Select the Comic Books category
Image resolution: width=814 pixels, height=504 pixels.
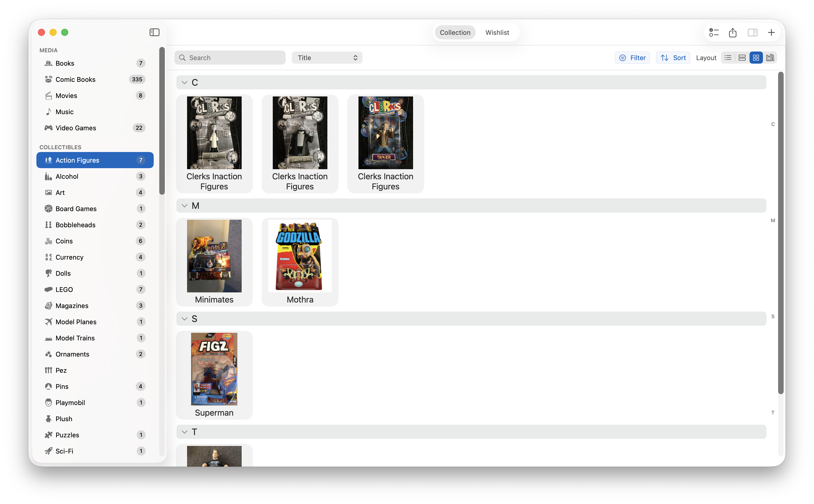[75, 79]
